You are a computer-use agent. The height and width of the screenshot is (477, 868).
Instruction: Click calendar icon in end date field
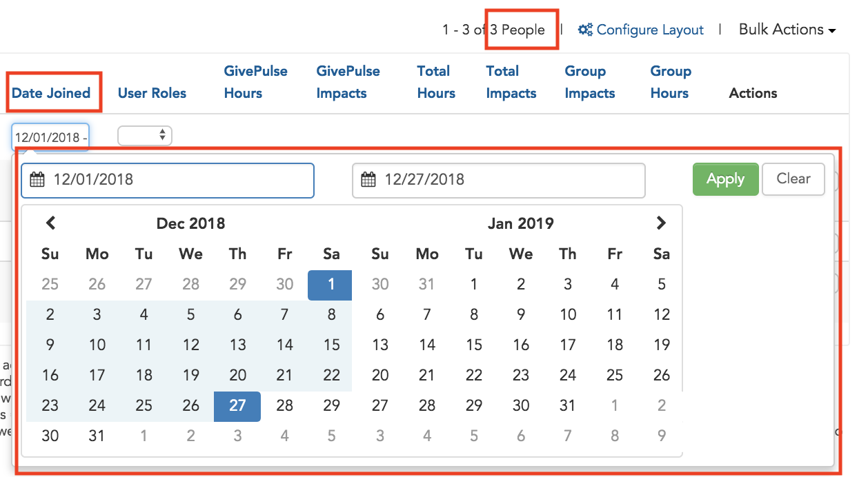[368, 180]
